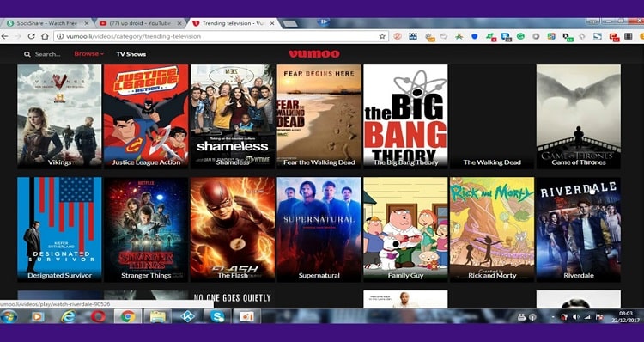Select the Game of Thrones thumbnail
This screenshot has height=342, width=644.
pos(578,116)
